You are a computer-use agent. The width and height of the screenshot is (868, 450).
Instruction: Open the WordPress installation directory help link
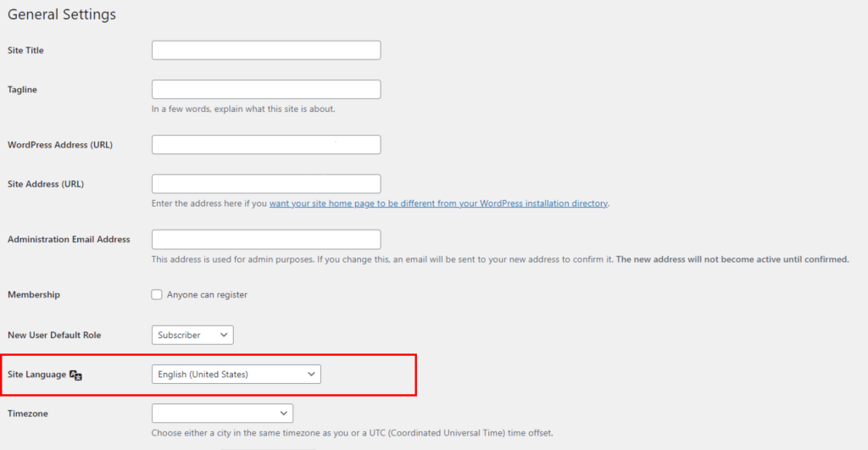click(438, 203)
